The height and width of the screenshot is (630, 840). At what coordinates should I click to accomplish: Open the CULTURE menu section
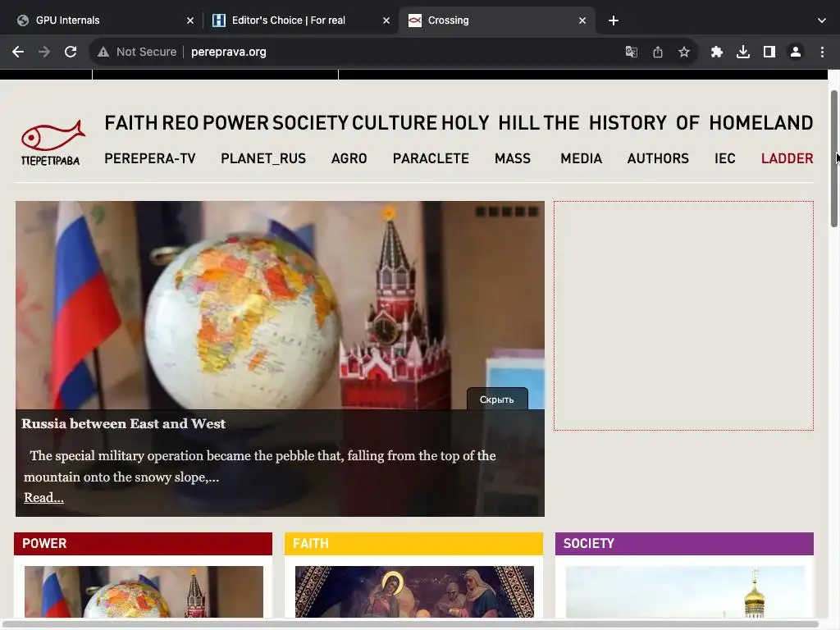click(x=395, y=123)
